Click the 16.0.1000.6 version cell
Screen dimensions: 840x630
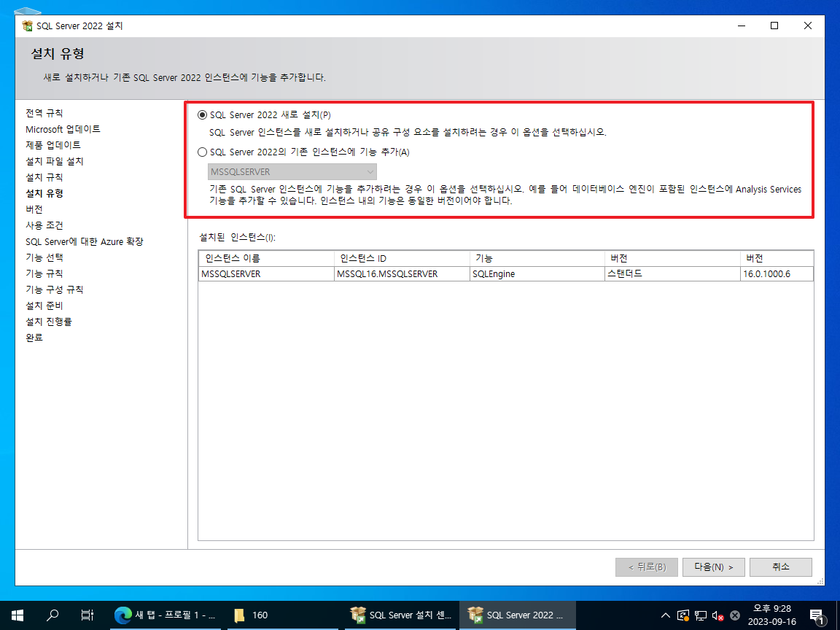(777, 273)
